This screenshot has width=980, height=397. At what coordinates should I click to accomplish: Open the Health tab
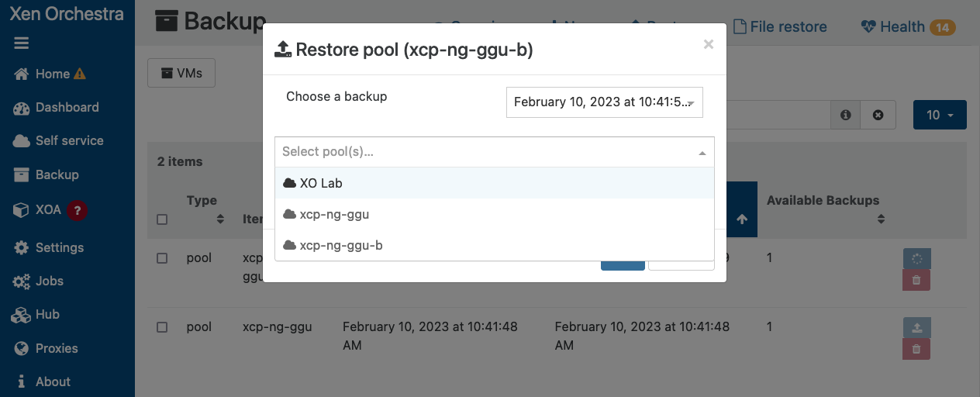tap(908, 26)
